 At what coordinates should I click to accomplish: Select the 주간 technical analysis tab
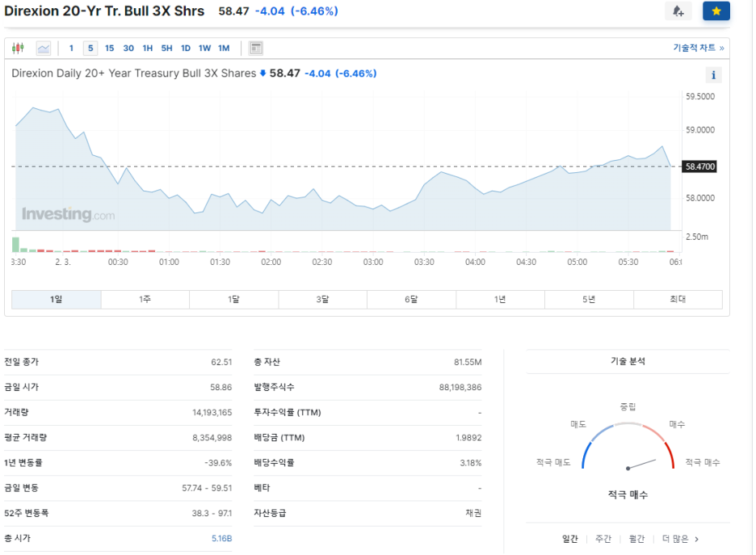point(603,539)
